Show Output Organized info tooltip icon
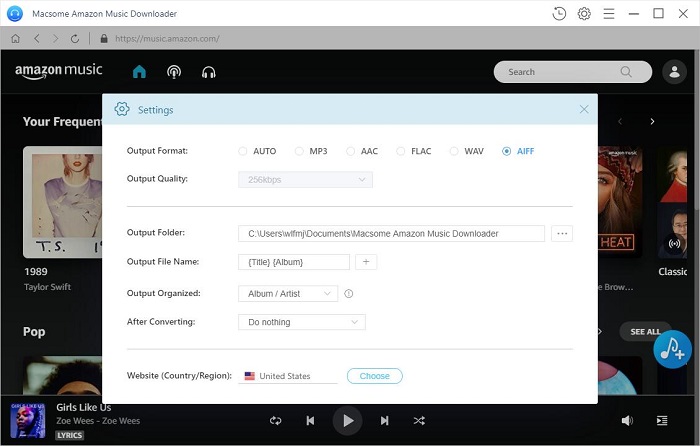This screenshot has width=700, height=446. point(349,294)
